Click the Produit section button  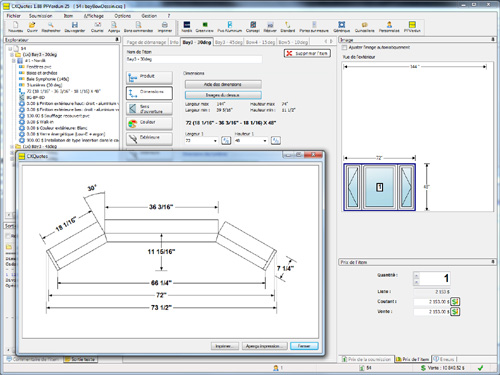pos(149,77)
